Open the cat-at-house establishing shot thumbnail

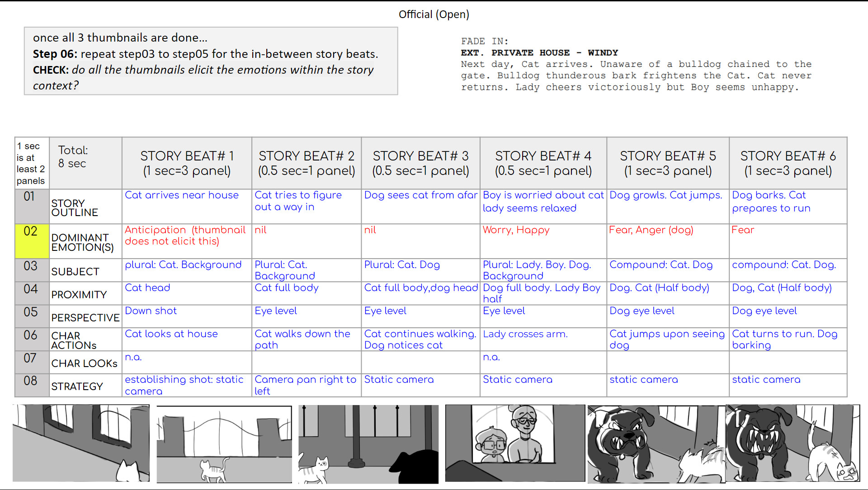pos(81,443)
